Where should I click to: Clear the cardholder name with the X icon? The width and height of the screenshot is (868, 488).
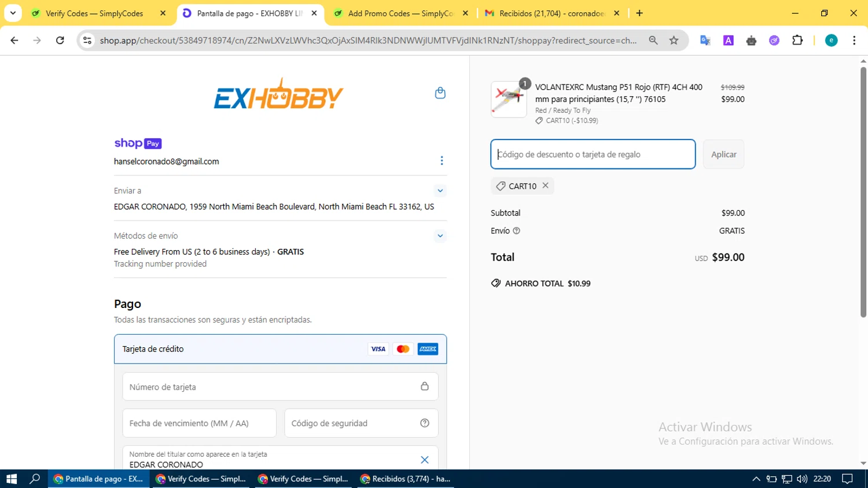425,460
